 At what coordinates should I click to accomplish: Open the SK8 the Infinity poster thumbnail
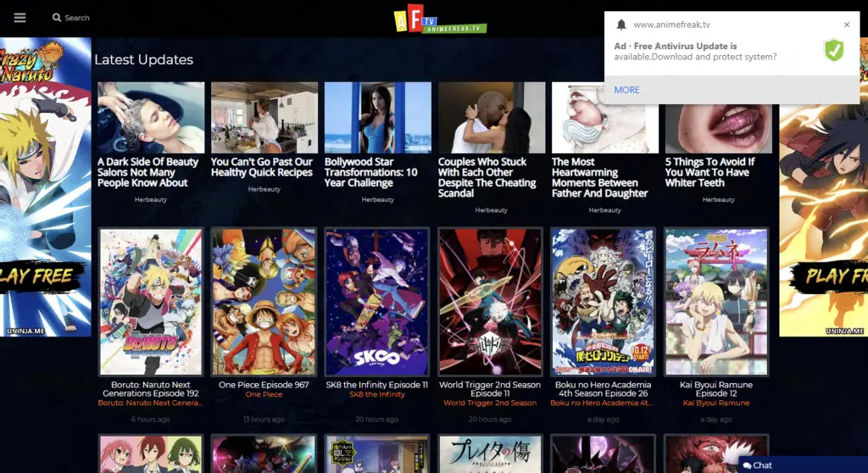pos(377,302)
